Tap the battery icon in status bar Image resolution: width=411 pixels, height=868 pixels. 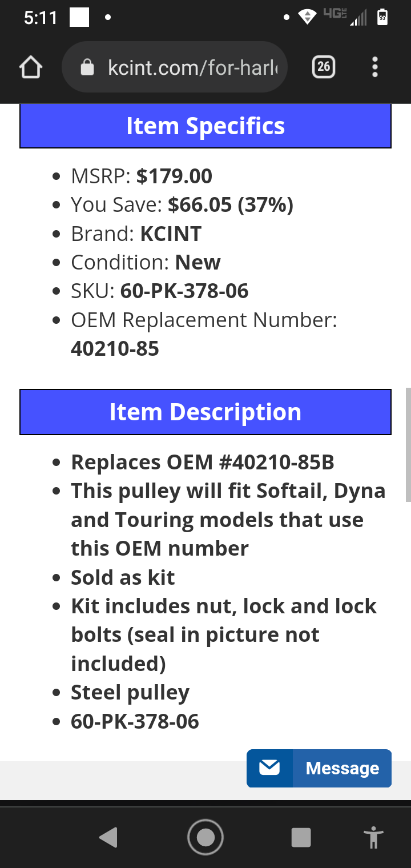[382, 17]
